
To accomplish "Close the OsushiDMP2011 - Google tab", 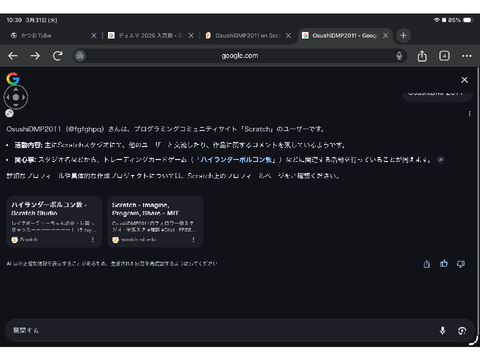I will [385, 35].
